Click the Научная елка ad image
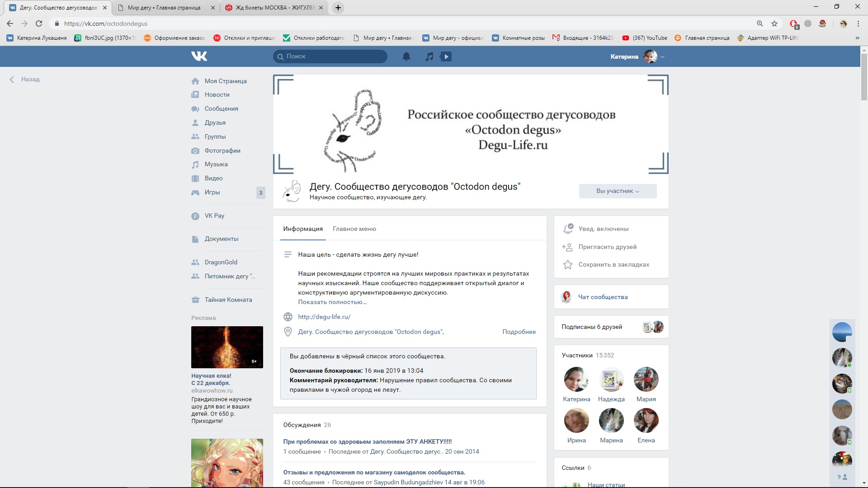 pos(227,347)
